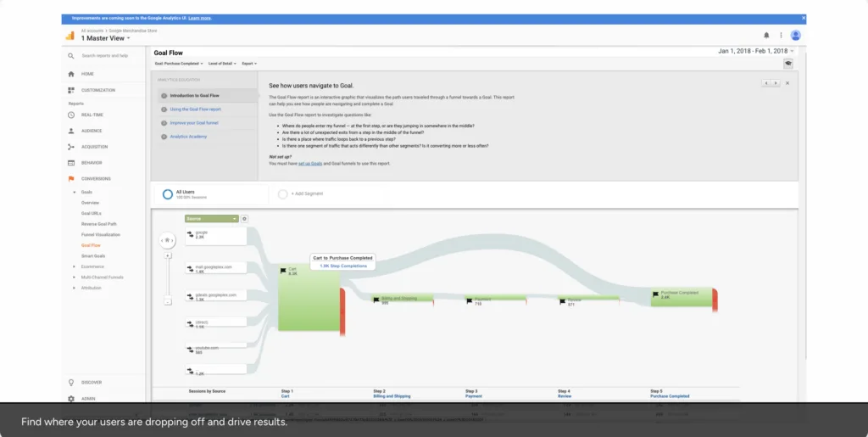The height and width of the screenshot is (437, 868).
Task: Click the Google Analytics logo
Action: coord(70,36)
